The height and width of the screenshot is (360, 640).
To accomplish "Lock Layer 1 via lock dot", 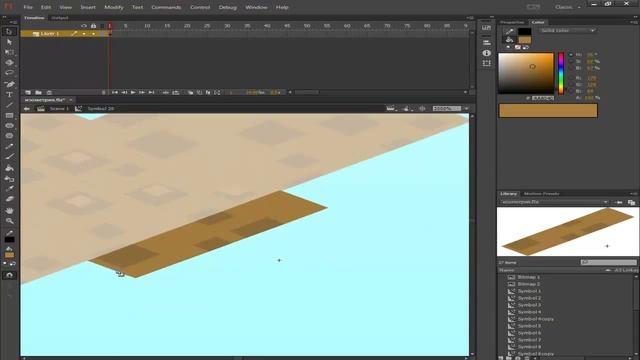I will [x=93, y=34].
